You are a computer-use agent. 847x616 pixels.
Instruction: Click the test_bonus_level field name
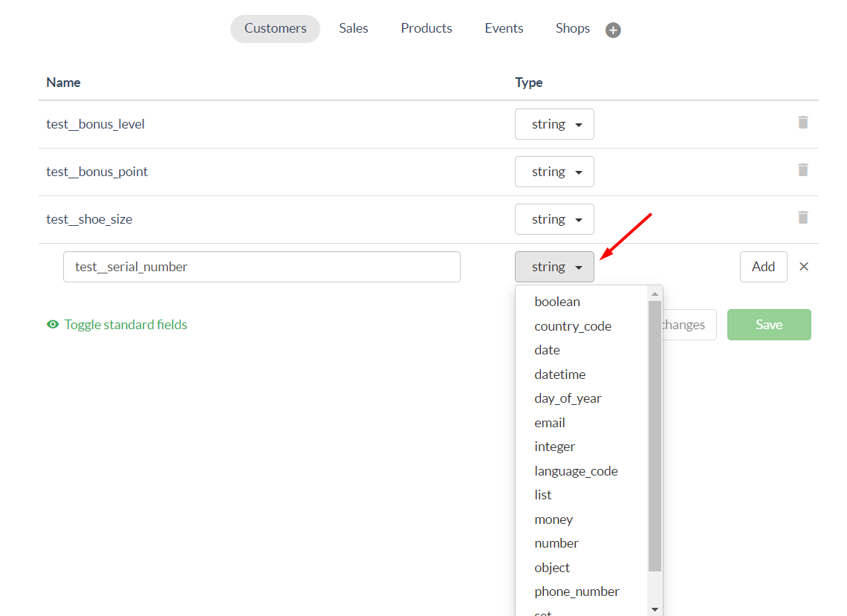coord(96,124)
